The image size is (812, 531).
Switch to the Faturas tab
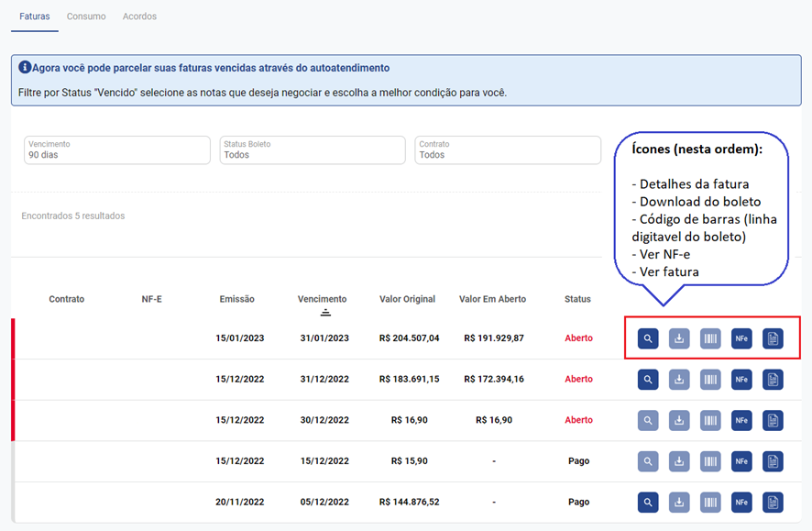(x=35, y=17)
